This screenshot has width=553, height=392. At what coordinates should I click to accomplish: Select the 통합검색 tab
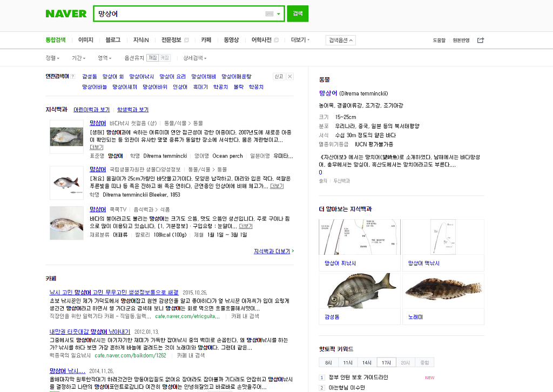(56, 40)
